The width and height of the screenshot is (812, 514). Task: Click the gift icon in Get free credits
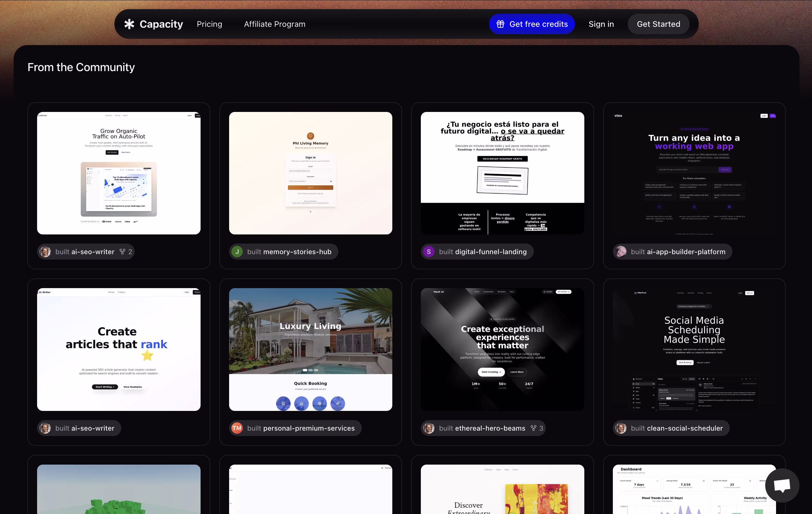click(500, 24)
